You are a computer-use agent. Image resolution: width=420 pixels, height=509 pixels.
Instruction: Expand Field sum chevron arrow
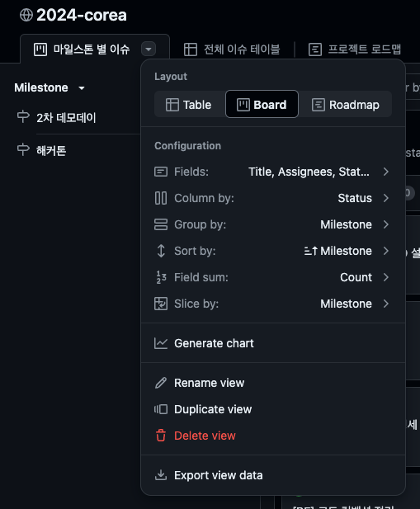386,277
